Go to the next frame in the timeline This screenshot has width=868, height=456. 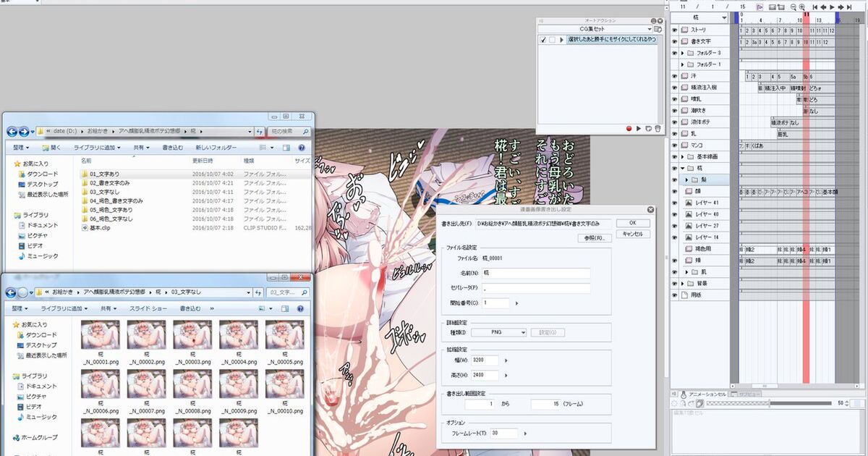(841, 7)
